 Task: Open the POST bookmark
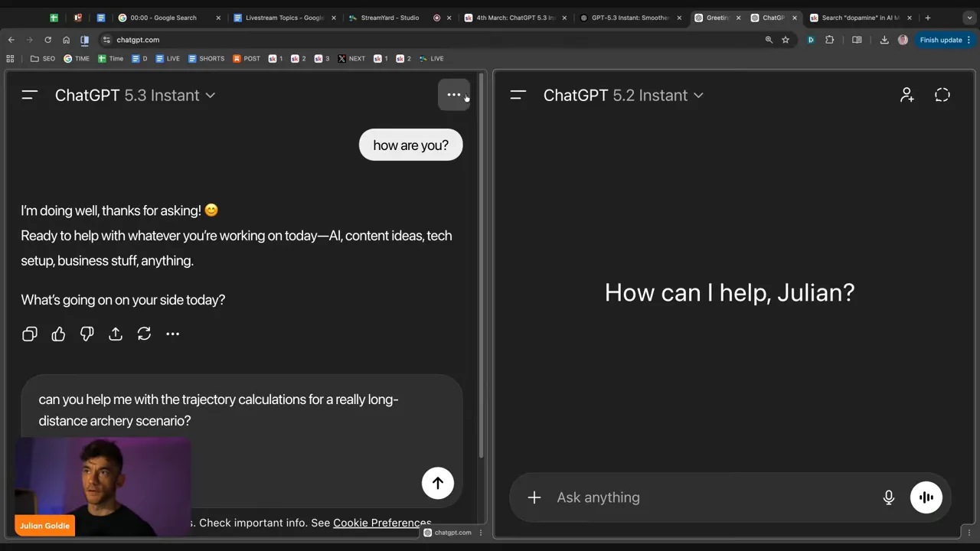click(247, 58)
